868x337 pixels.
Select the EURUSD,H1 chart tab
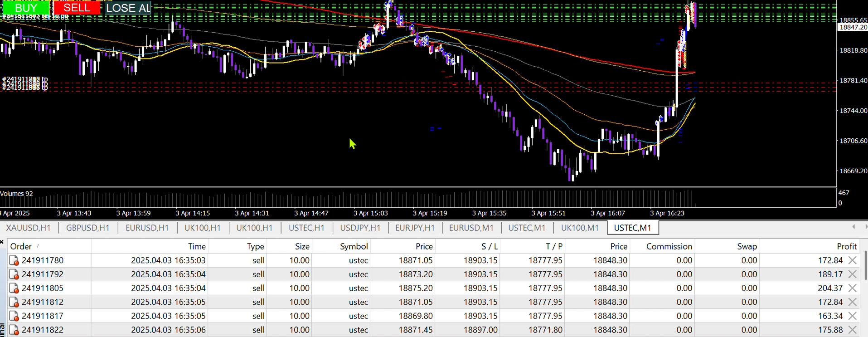(x=147, y=228)
